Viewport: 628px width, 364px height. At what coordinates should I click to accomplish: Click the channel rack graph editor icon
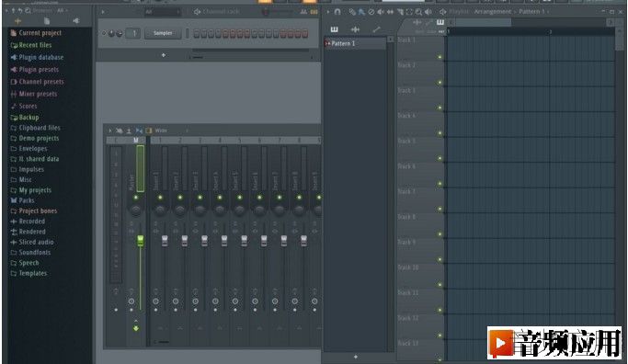coord(303,12)
